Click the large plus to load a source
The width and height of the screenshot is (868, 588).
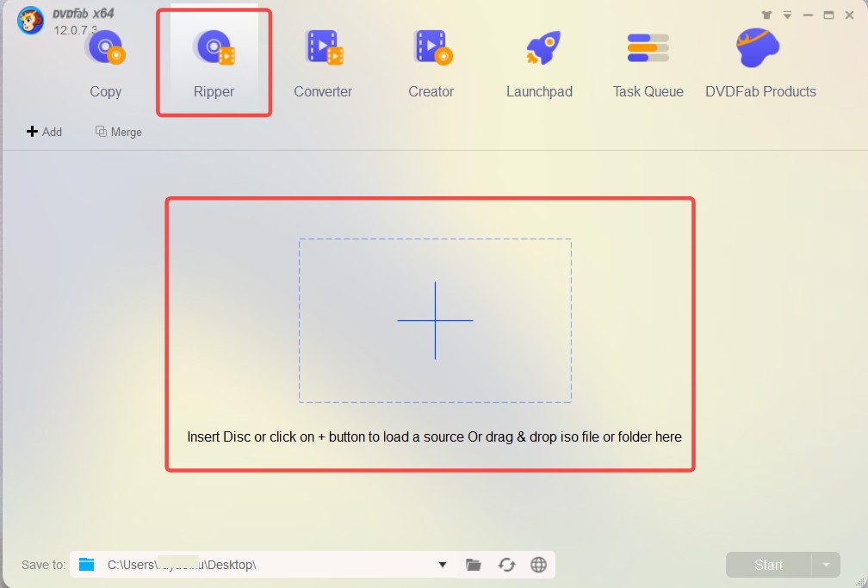coord(435,320)
